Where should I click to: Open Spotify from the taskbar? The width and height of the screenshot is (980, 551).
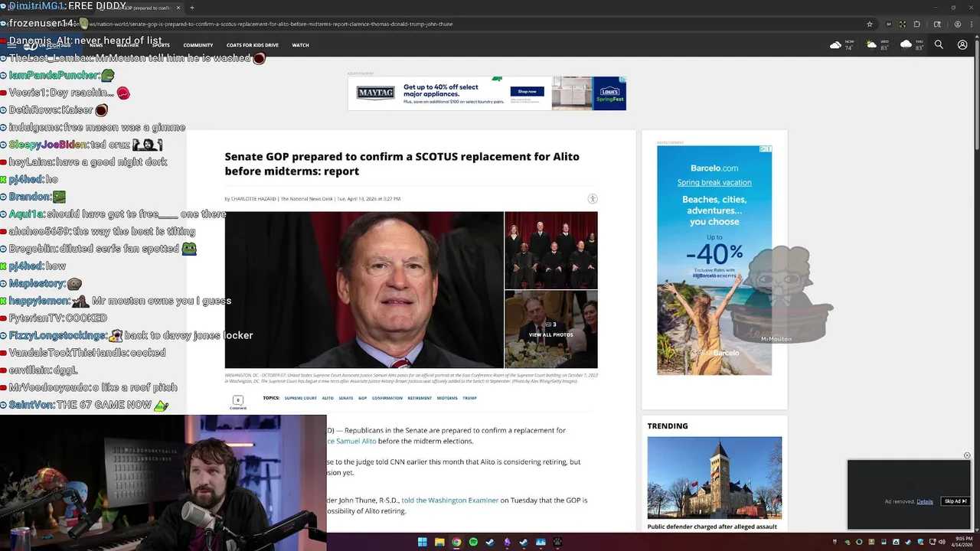point(472,542)
